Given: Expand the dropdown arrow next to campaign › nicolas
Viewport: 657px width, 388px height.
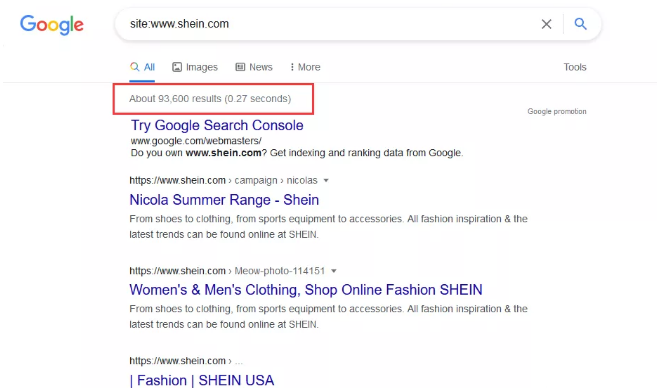Looking at the screenshot, I should (x=326, y=181).
